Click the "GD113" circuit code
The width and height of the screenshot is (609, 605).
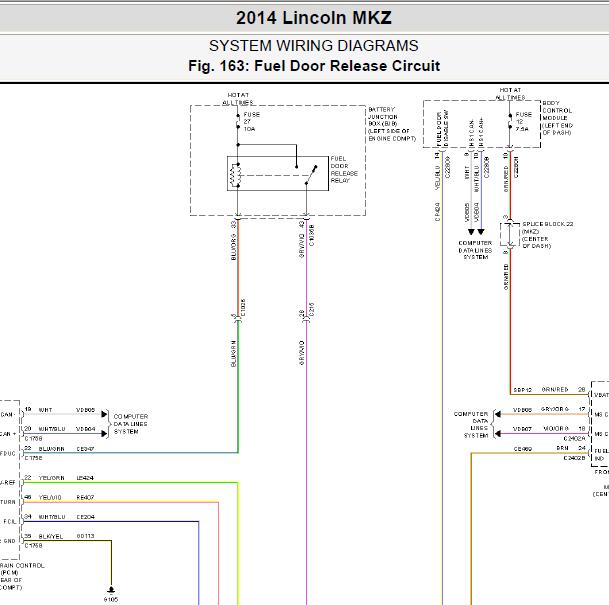[85, 536]
